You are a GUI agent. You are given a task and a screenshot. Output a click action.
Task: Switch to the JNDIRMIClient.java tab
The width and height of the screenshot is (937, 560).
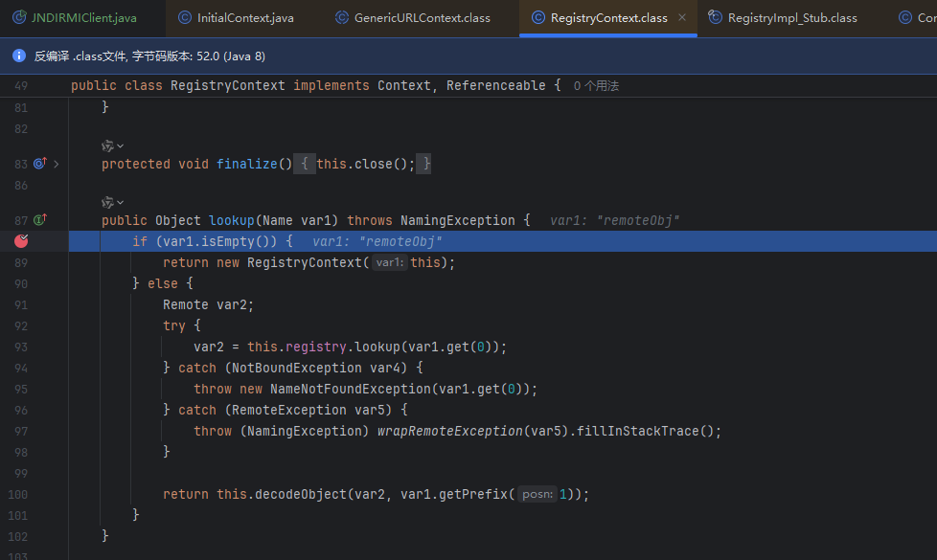click(75, 18)
